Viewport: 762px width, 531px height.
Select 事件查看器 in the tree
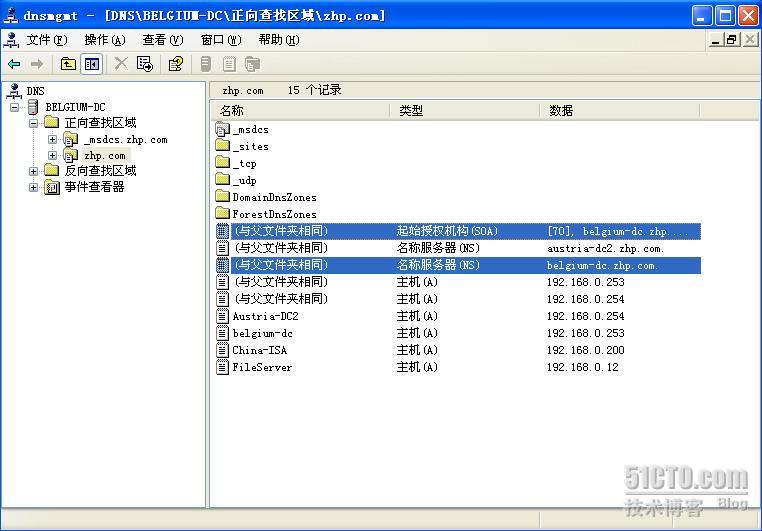click(94, 187)
